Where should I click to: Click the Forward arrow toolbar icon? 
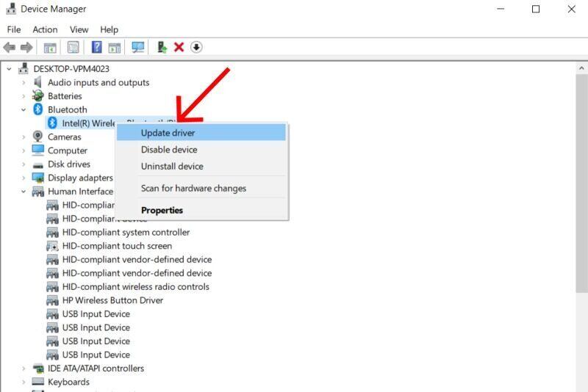tap(26, 48)
